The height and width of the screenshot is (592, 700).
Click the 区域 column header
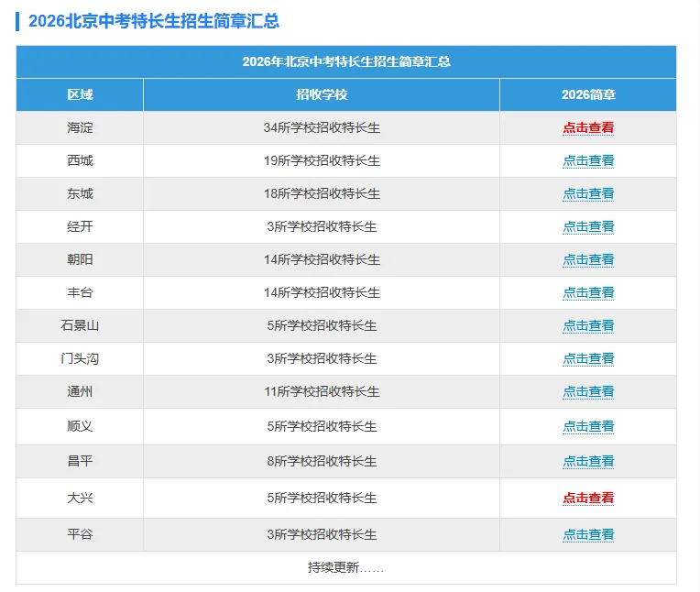[x=80, y=94]
